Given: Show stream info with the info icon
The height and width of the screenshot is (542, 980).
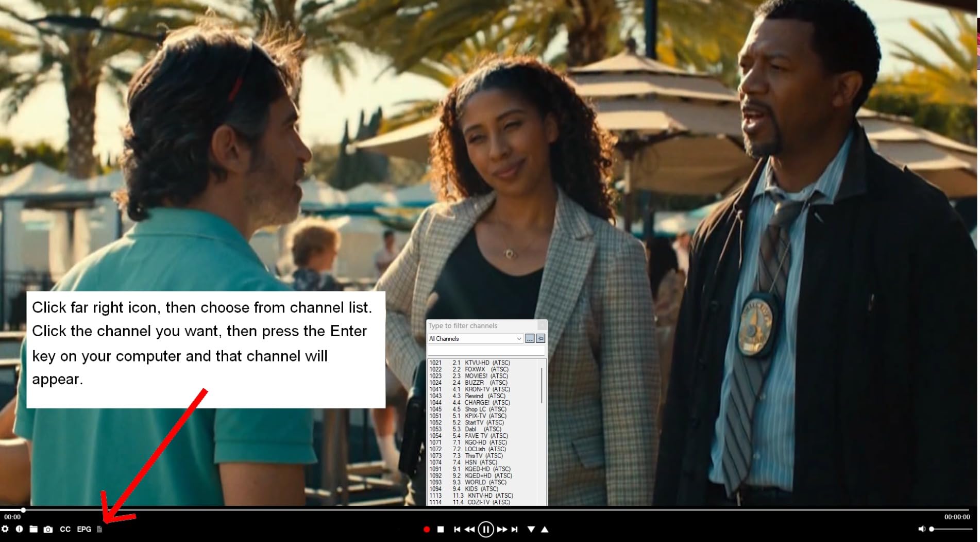Looking at the screenshot, I should click(19, 529).
